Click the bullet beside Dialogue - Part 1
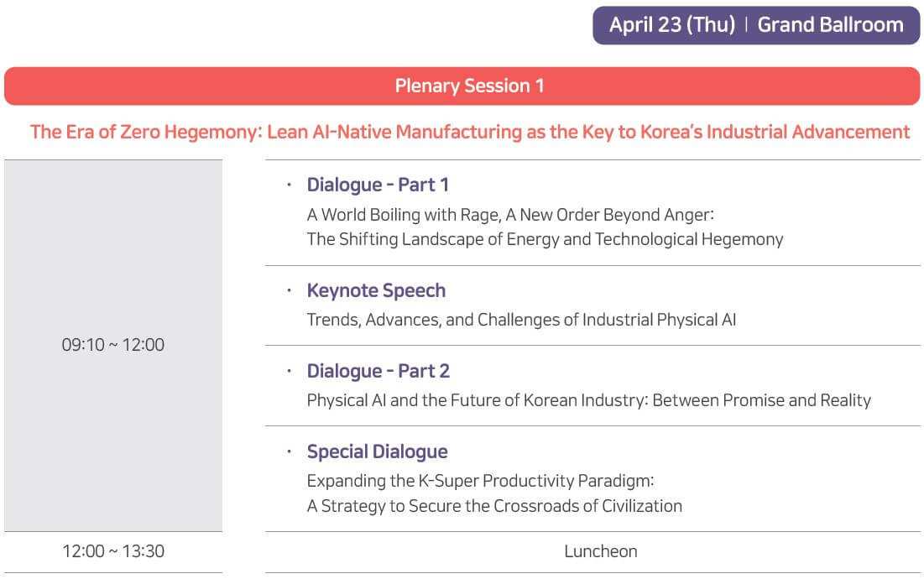 289,185
